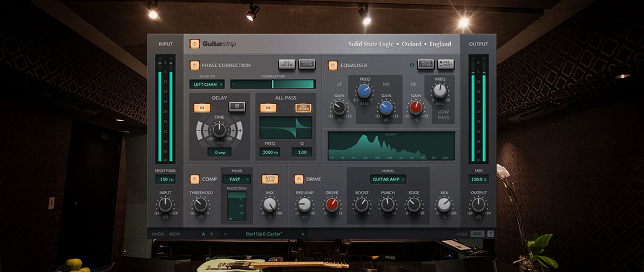The width and height of the screenshot is (644, 272).
Task: Go to the previous preset arrow
Action: click(225, 234)
